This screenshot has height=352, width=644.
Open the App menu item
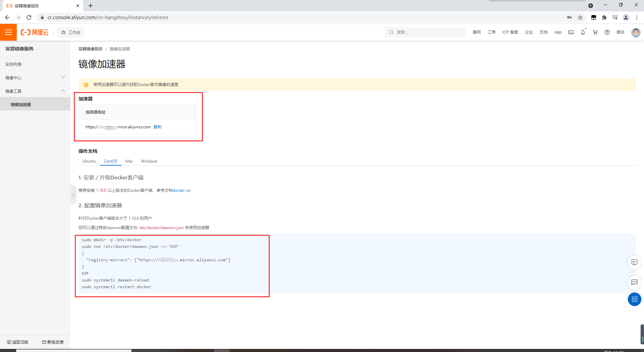click(x=558, y=32)
